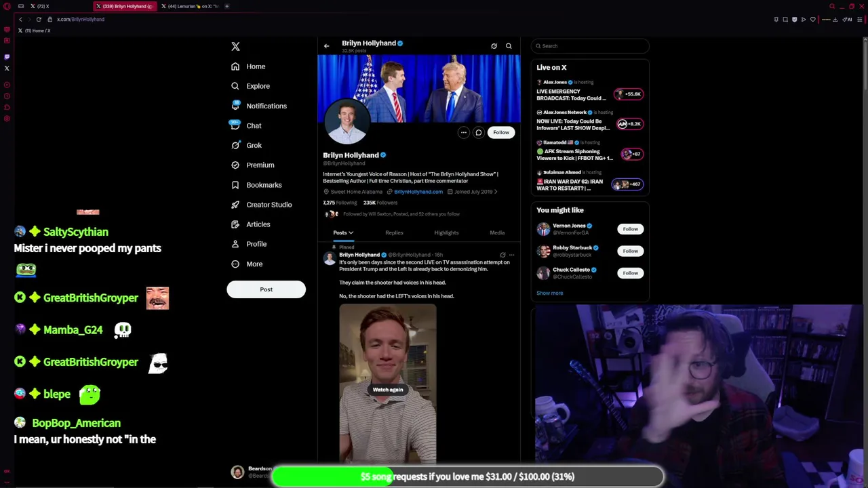Screen dimensions: 868x488
Task: Click the Opera logo menu button
Action: (x=7, y=6)
